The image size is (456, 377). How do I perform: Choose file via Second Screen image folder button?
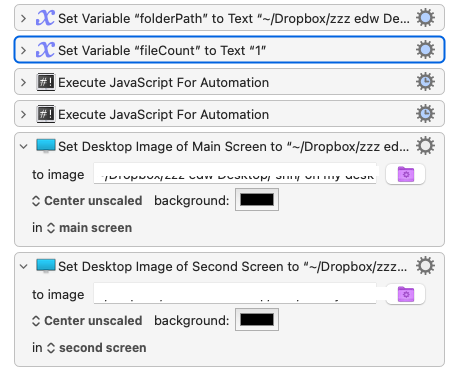405,294
